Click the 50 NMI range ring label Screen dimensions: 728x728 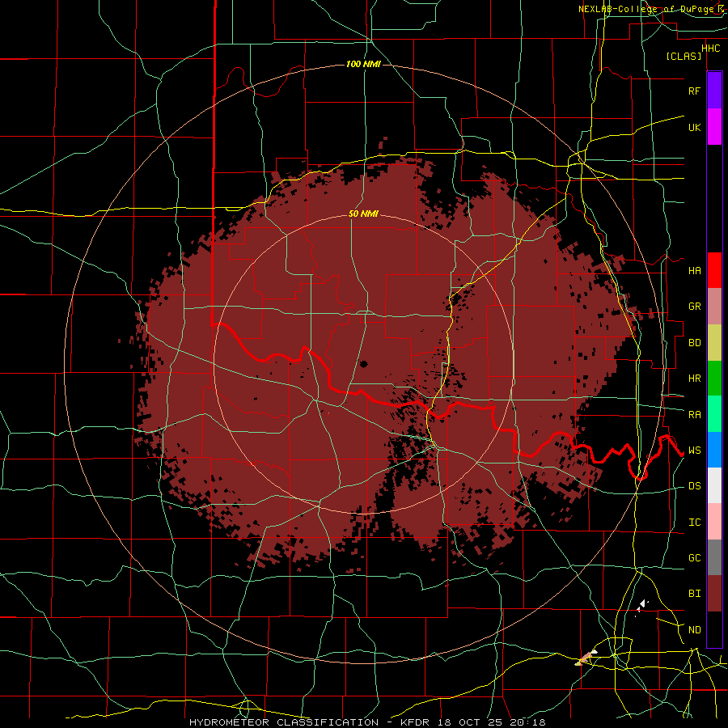click(x=363, y=214)
